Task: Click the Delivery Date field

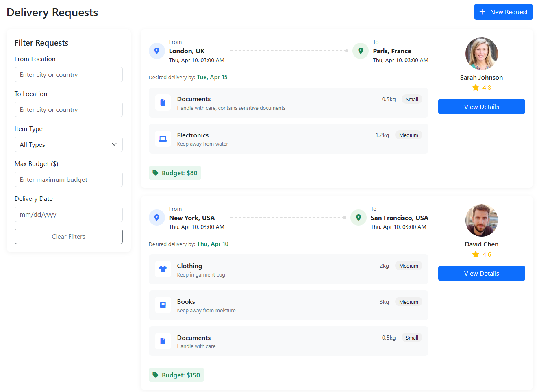Action: tap(69, 214)
